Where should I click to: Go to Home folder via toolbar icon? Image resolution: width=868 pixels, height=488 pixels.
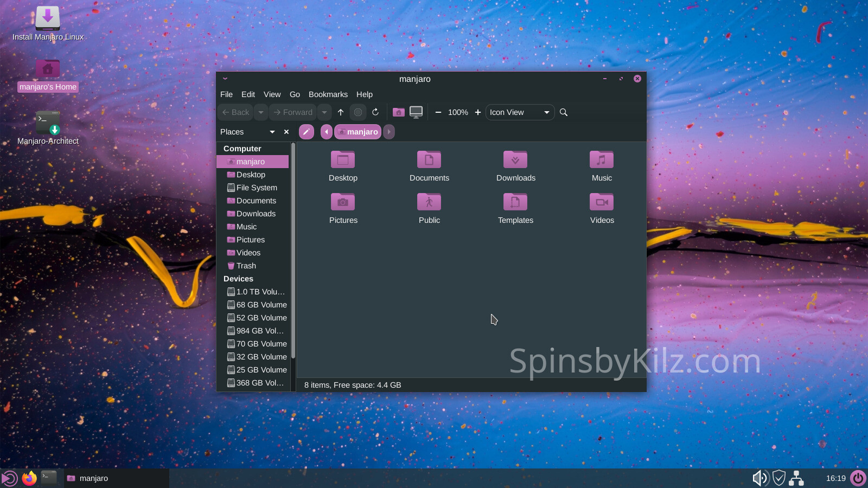coord(399,112)
